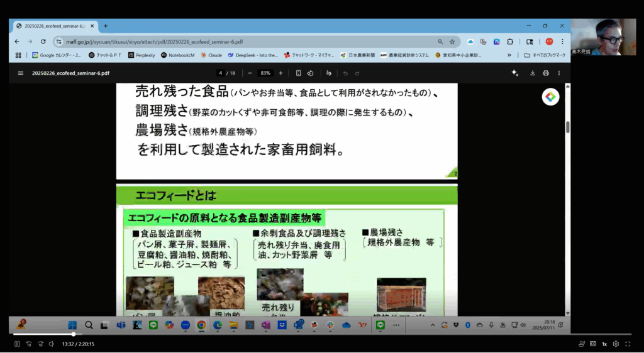Image resolution: width=644 pixels, height=353 pixels.
Task: Open the AI sparkle tool in PDF toolbar
Action: [x=514, y=73]
